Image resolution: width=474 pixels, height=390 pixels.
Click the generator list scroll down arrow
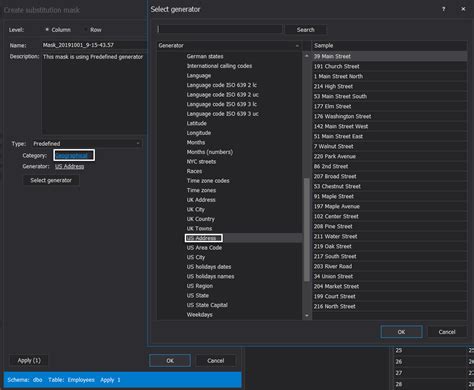[307, 315]
